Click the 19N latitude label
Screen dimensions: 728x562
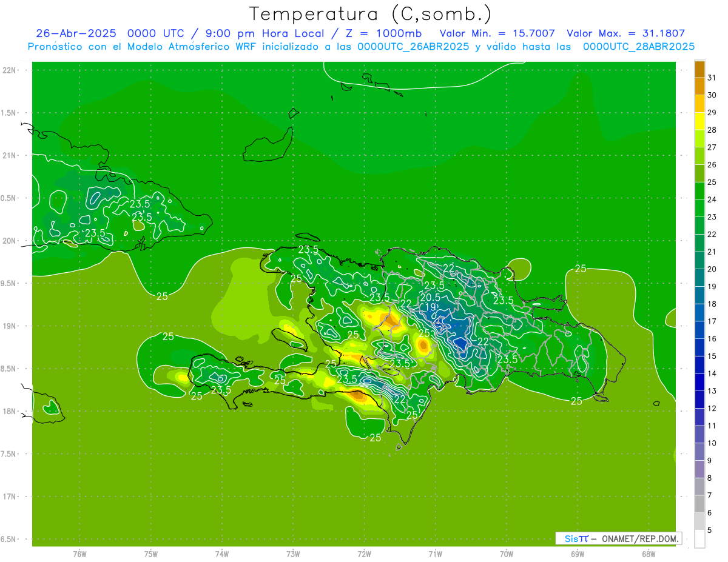pos(9,326)
